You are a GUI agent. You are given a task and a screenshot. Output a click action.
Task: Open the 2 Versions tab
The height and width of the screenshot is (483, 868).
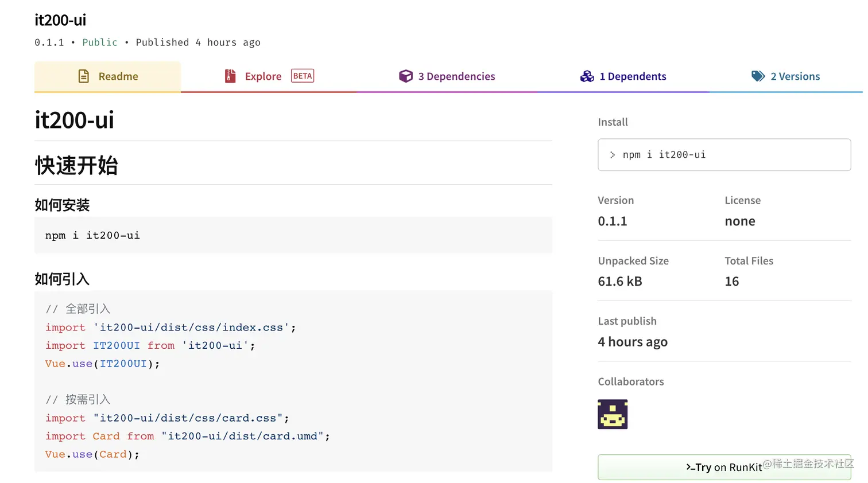[x=795, y=76]
